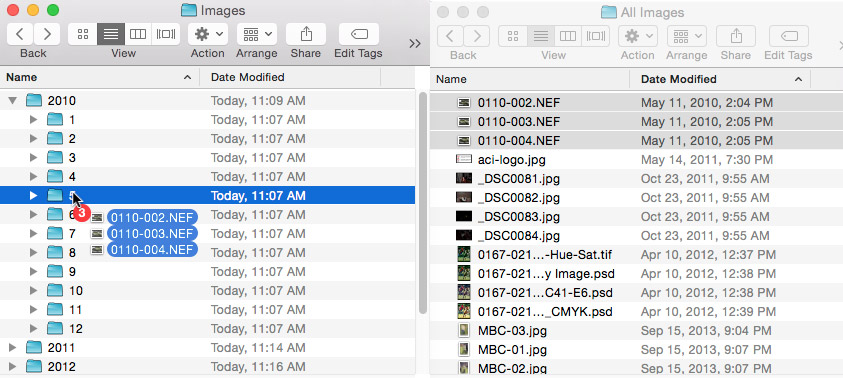Switch All Images window to column view
Image resolution: width=843 pixels, height=378 pixels.
pos(568,36)
